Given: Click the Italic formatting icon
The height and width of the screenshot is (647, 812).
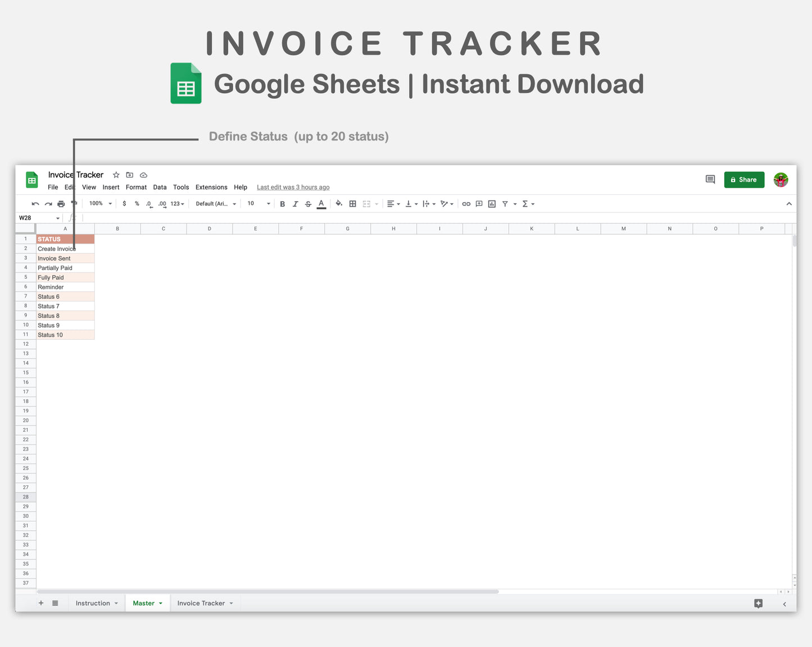Looking at the screenshot, I should (295, 203).
